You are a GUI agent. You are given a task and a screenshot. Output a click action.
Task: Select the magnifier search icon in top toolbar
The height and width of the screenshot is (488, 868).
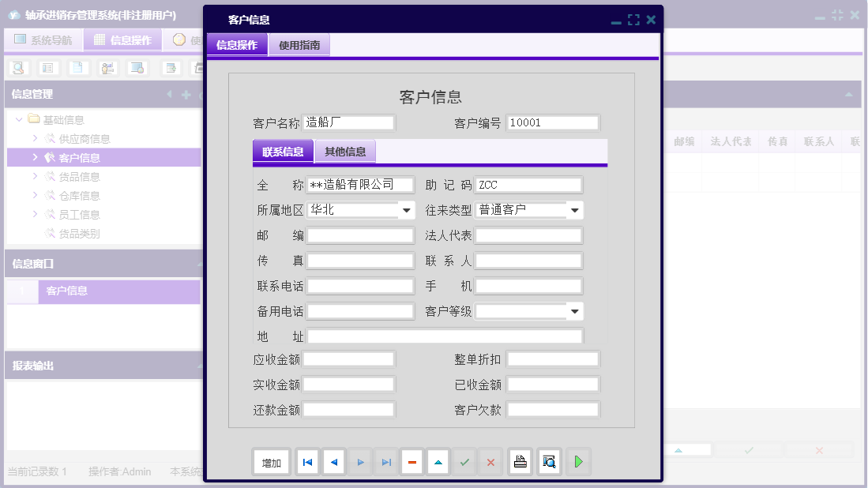click(x=17, y=68)
